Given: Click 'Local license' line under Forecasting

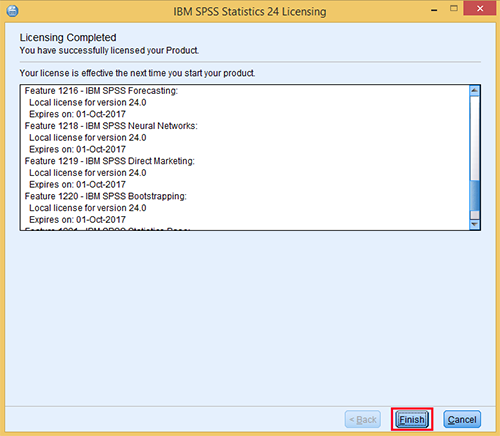Looking at the screenshot, I should click(x=88, y=102).
